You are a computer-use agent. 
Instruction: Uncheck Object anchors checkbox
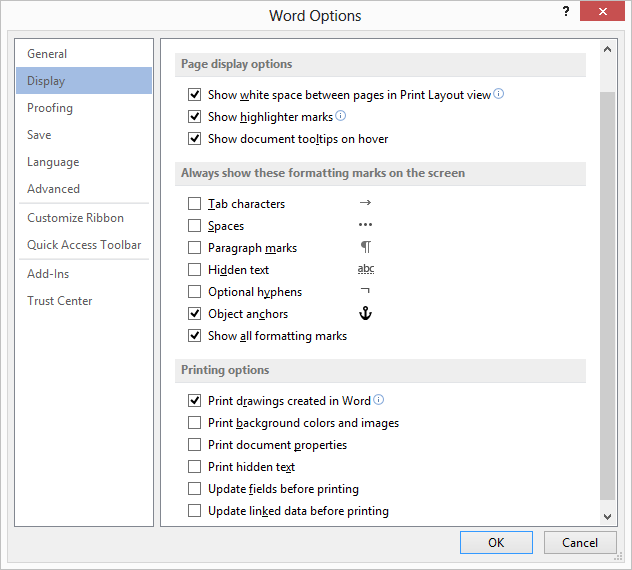(195, 314)
